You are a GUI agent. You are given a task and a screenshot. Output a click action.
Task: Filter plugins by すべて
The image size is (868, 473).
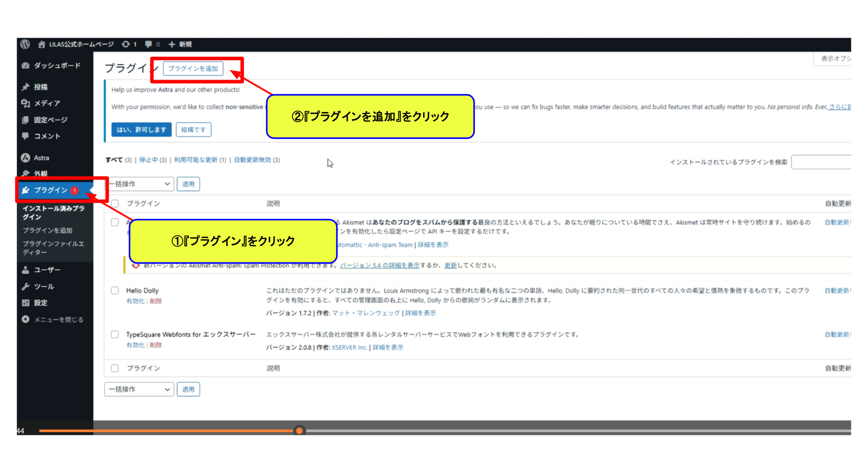pyautogui.click(x=114, y=160)
